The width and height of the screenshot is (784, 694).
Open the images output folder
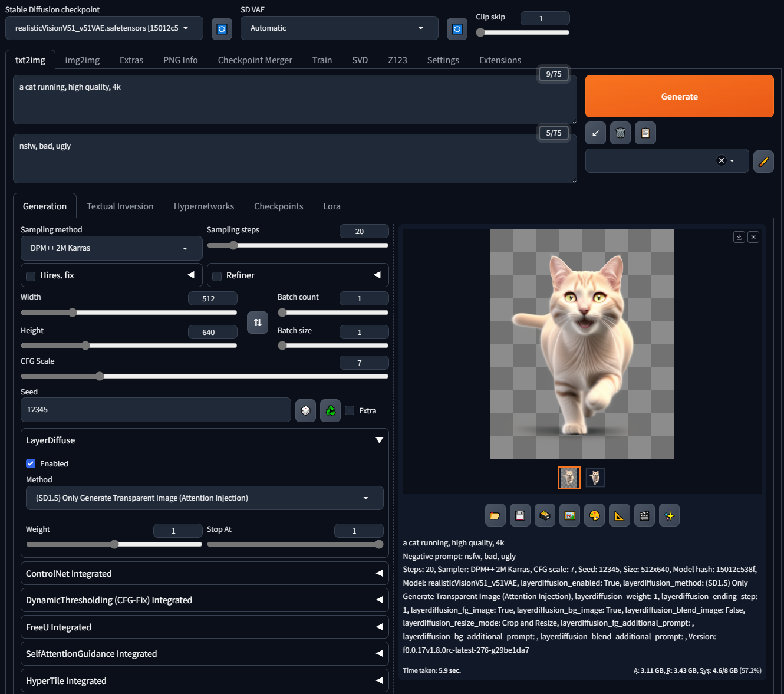click(495, 515)
